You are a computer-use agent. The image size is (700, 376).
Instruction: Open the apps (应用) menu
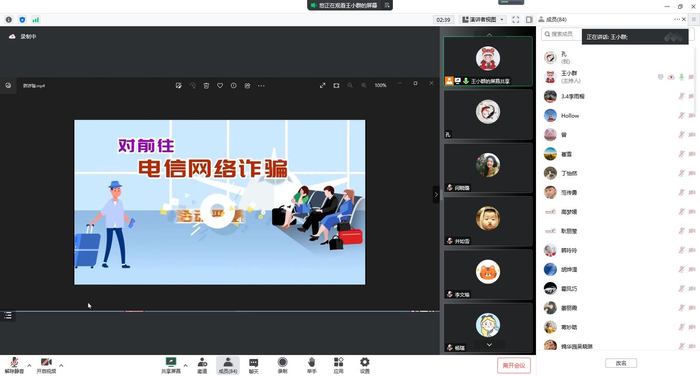pos(338,365)
